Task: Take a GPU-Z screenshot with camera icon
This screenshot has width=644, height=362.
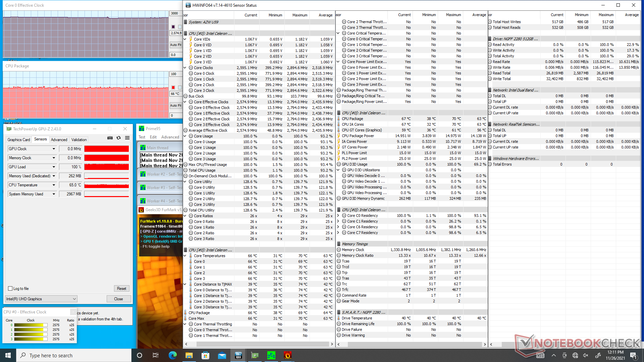Action: click(x=110, y=138)
